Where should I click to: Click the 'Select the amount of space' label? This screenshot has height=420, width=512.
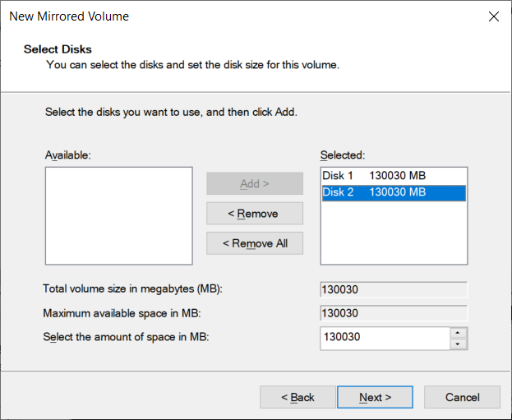click(x=126, y=337)
